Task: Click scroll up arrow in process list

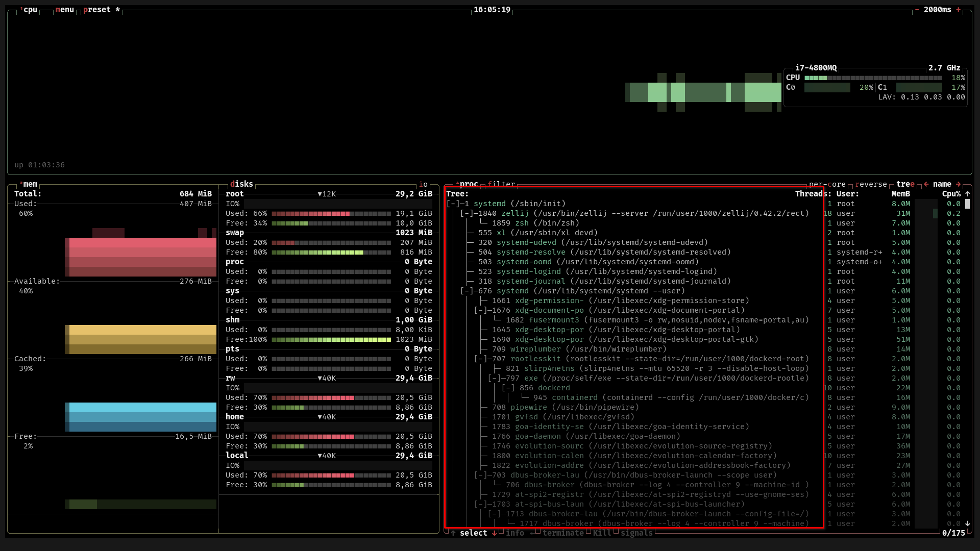Action: pyautogui.click(x=967, y=194)
